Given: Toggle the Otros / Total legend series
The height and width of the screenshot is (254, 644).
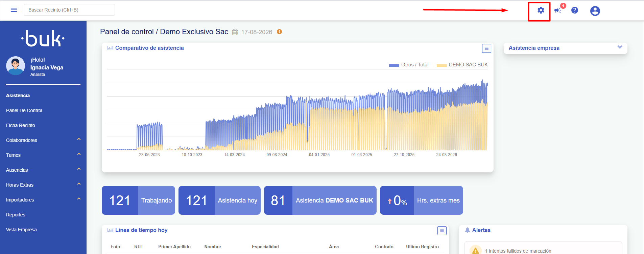Looking at the screenshot, I should [409, 65].
